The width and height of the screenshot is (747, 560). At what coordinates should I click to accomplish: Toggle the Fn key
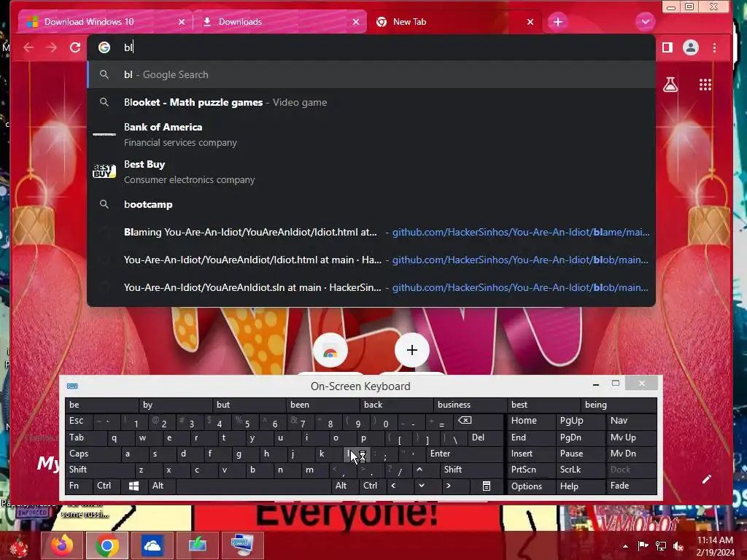(x=78, y=486)
